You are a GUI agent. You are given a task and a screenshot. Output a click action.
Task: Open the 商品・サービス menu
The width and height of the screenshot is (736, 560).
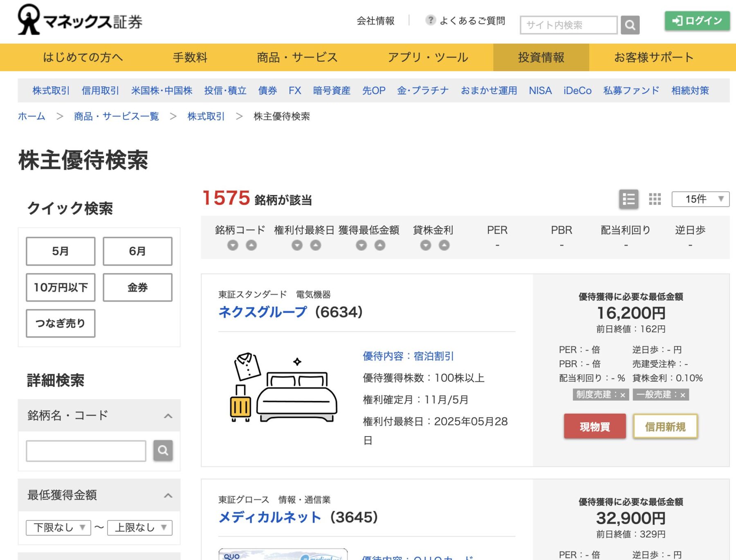tap(297, 57)
